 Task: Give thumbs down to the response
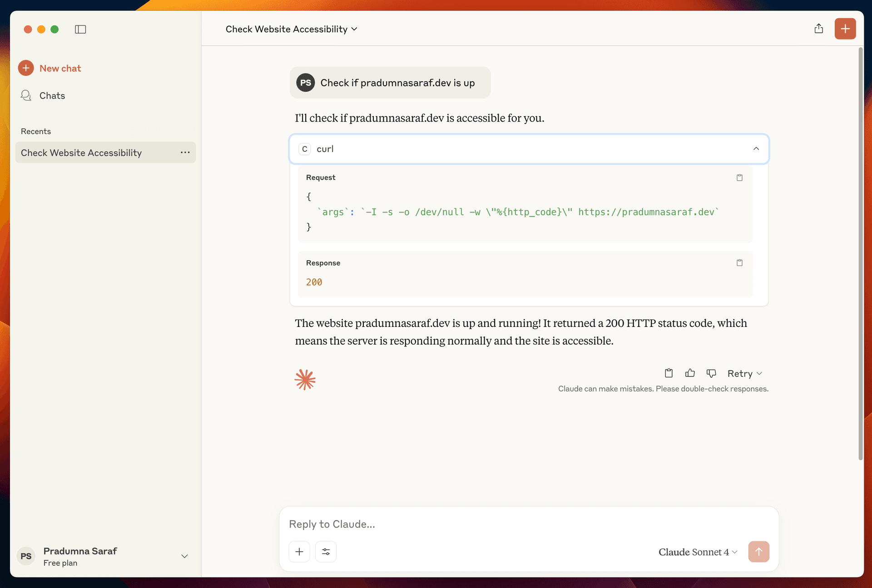(711, 373)
